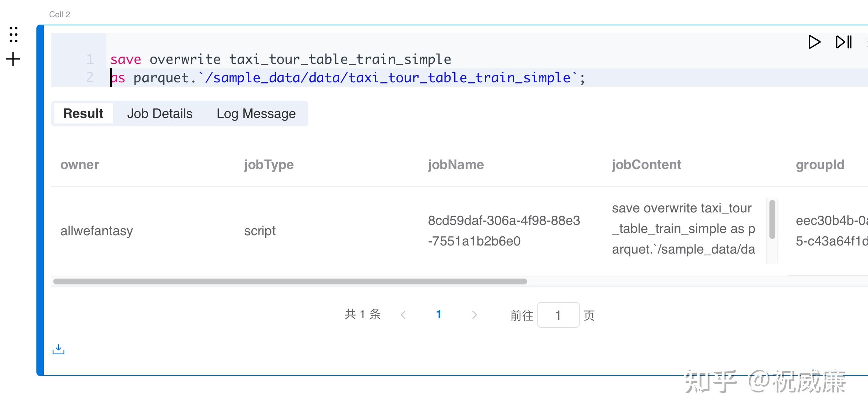Go to the previous results page arrow

(x=404, y=315)
